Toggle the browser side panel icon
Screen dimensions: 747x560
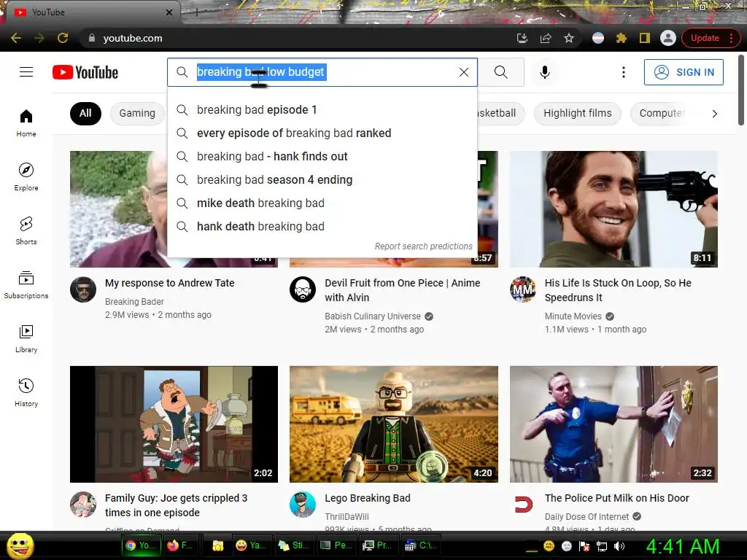pyautogui.click(x=645, y=38)
